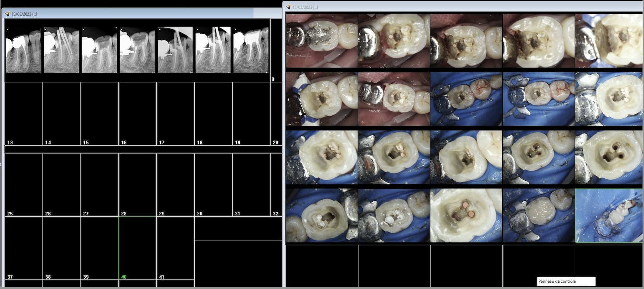Click empty image slot number 13
Screen dimensions: 644x289
coord(24,113)
